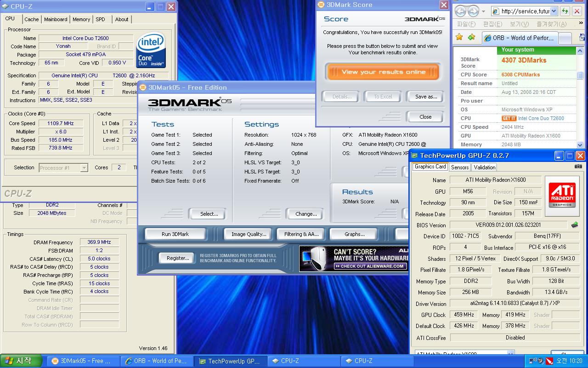Click the CPU-Z window title icon
Viewport: 588px width, 368px height.
tap(6, 6)
